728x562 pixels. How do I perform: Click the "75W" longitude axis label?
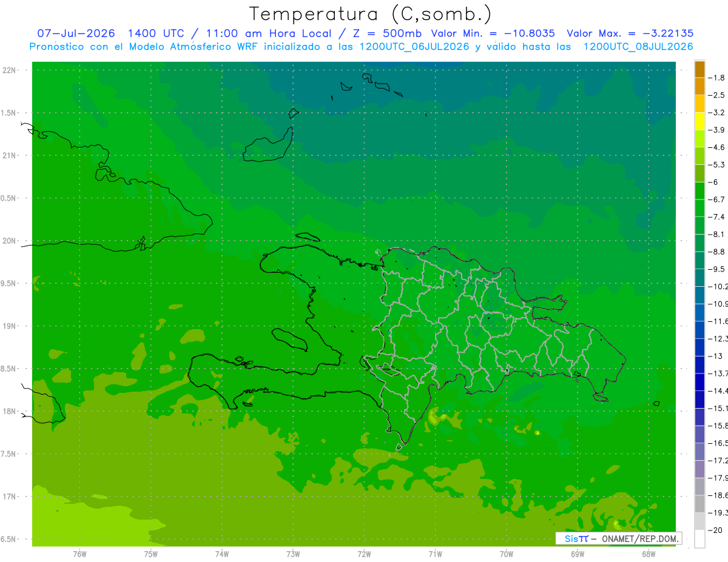(150, 554)
